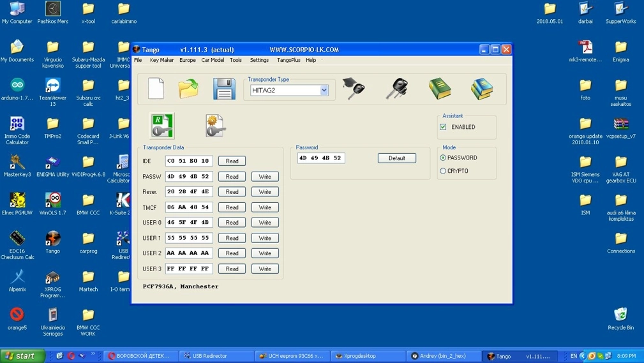This screenshot has width=644, height=363.
Task: Click the Windows start button
Action: (22, 356)
